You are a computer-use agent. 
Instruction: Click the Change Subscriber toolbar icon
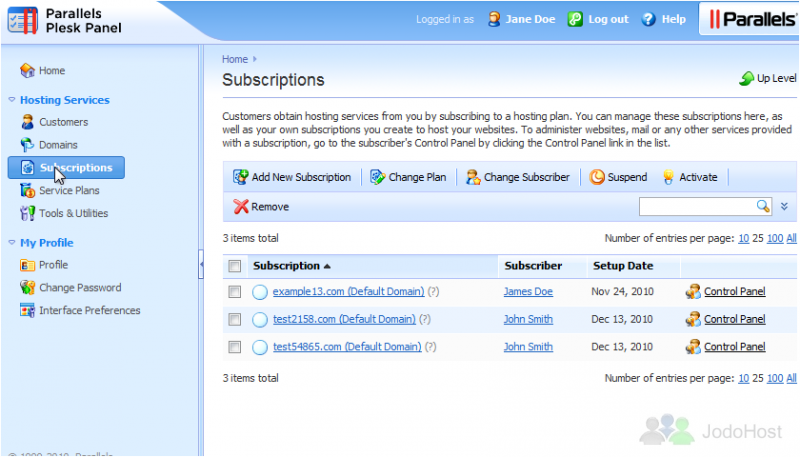pos(473,177)
